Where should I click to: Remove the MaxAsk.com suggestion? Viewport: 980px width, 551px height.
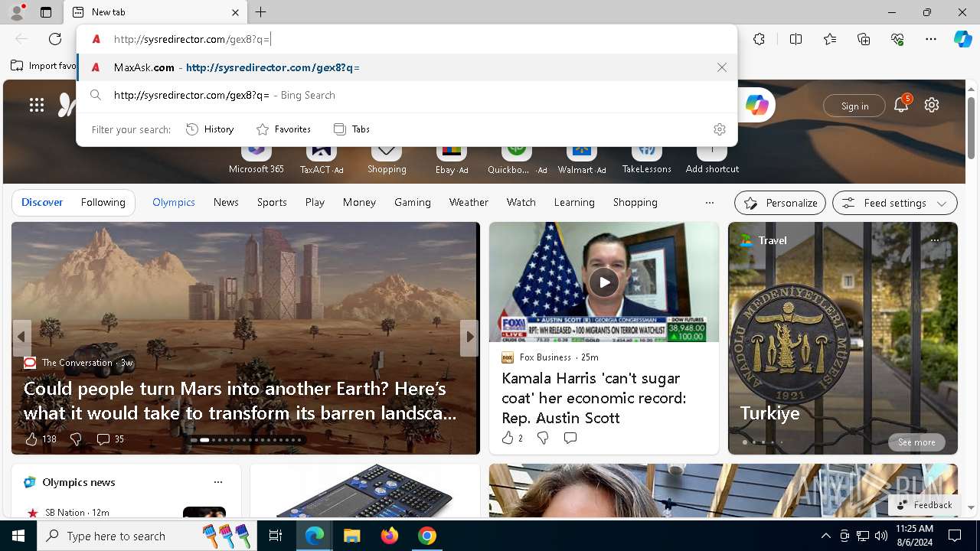(722, 67)
